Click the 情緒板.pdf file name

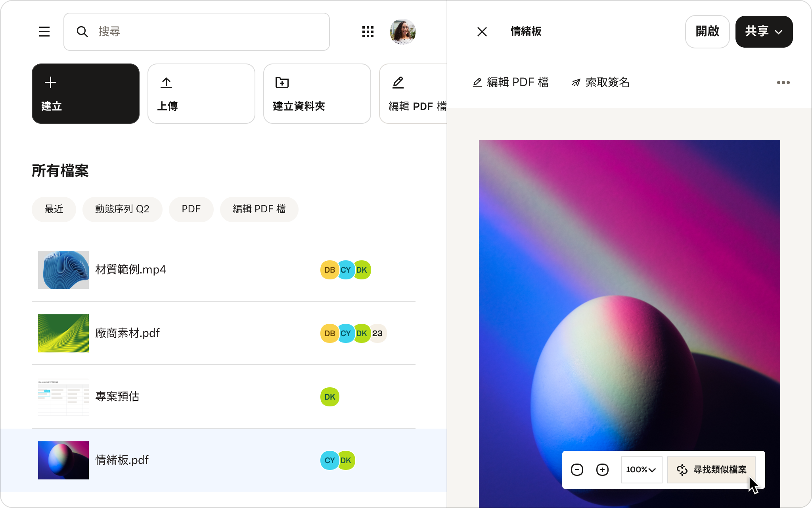point(122,460)
